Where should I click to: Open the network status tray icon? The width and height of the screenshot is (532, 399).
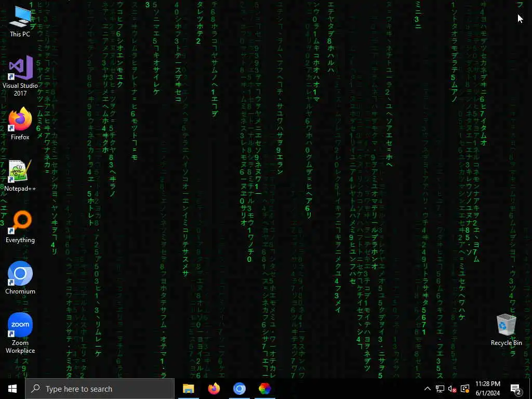point(440,389)
